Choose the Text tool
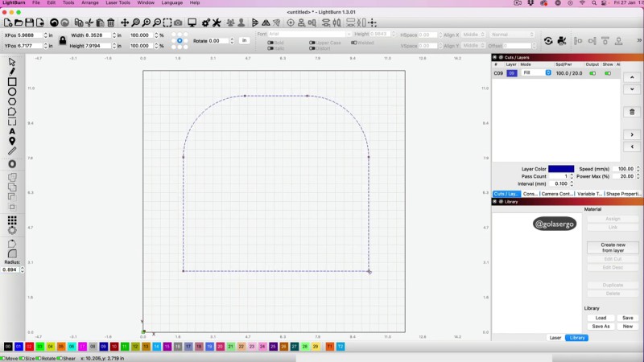Image resolution: width=644 pixels, height=362 pixels. coord(12,131)
